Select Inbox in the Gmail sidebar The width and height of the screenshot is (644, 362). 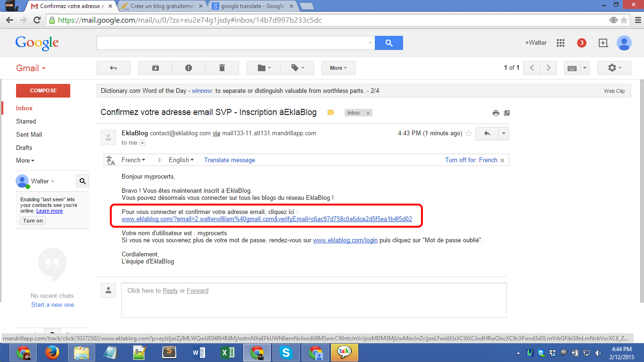click(25, 108)
